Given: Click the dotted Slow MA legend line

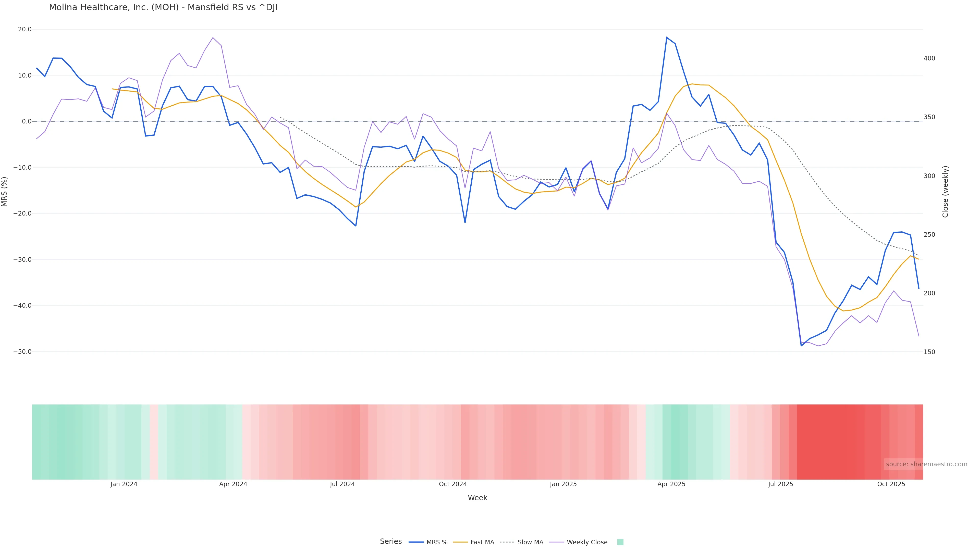Looking at the screenshot, I should (x=507, y=542).
